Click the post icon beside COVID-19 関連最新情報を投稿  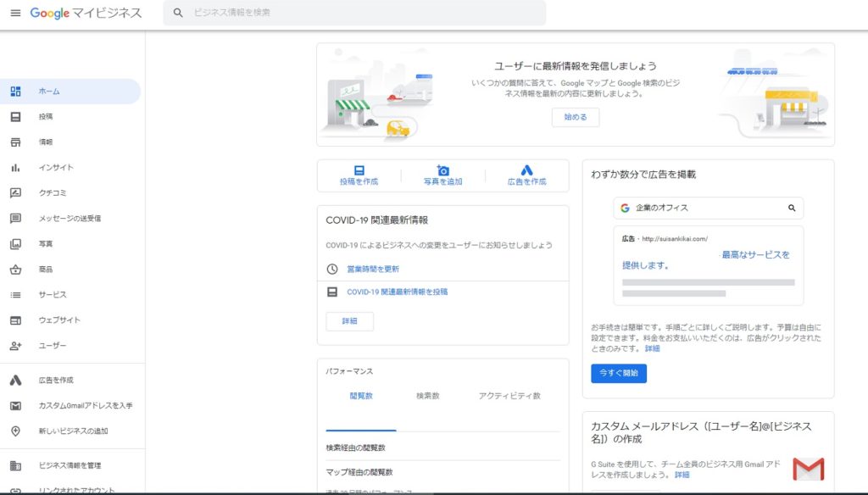click(x=332, y=292)
